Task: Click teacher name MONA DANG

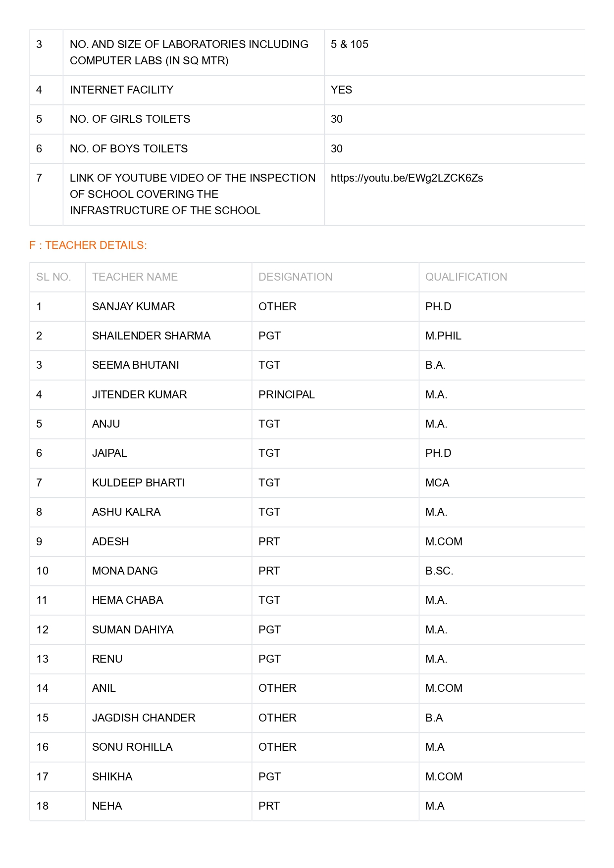Action: coord(125,571)
